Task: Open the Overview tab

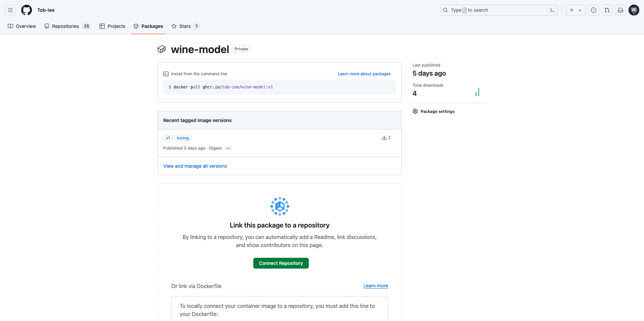Action: [x=22, y=26]
